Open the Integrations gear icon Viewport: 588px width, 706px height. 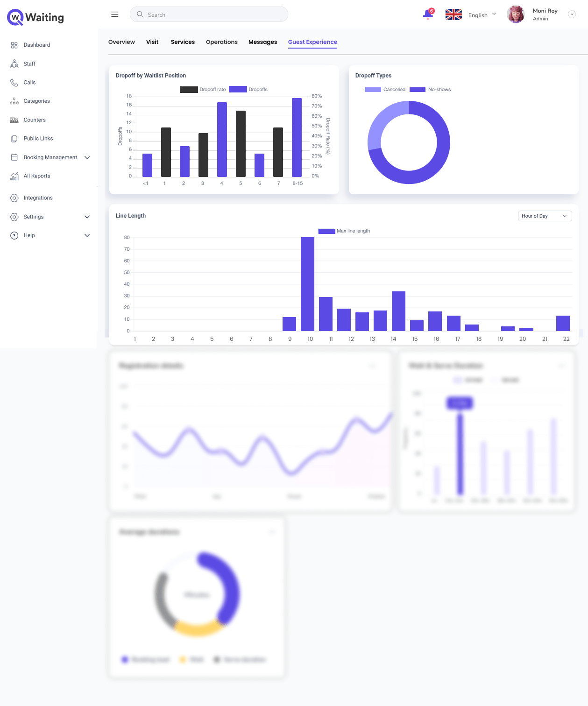[x=14, y=198]
